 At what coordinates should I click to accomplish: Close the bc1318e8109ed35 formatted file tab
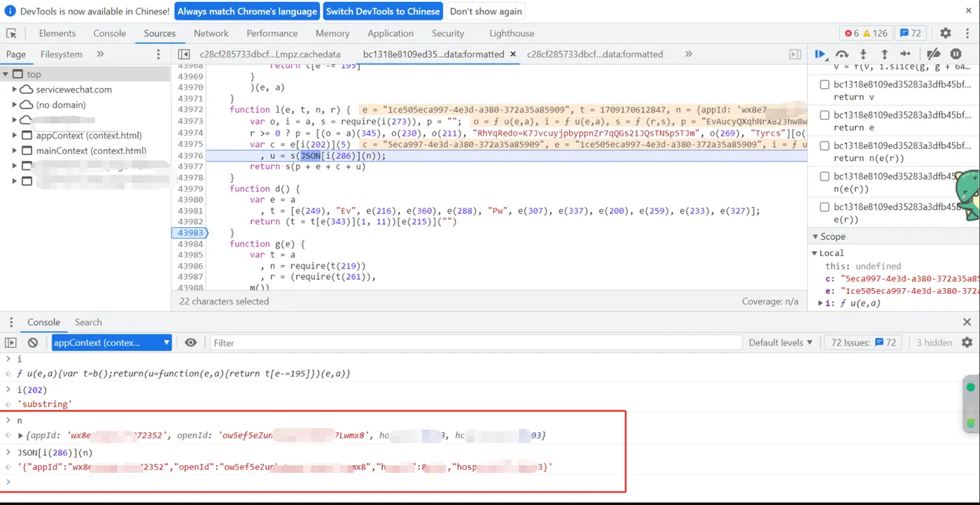(x=512, y=54)
